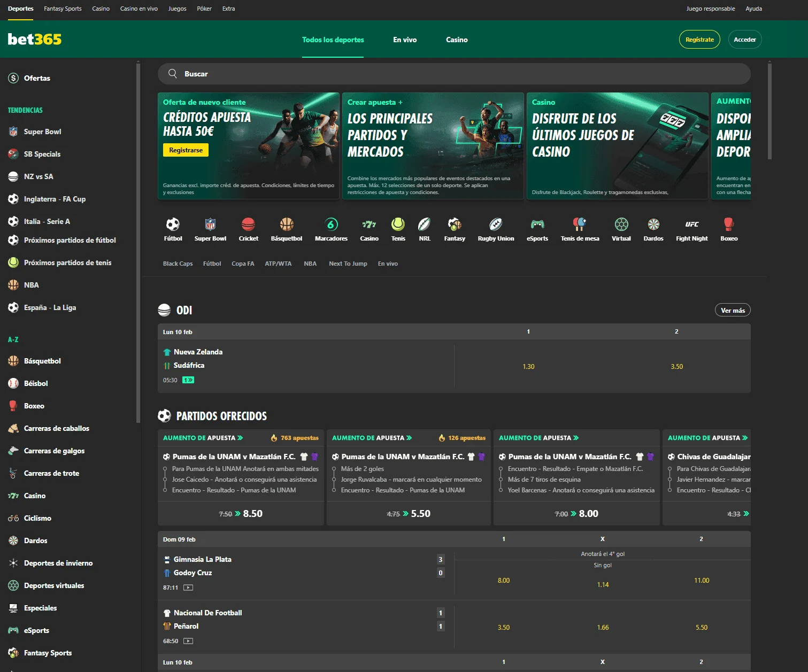The height and width of the screenshot is (672, 808).
Task: Select Sin gol odds 1.14
Action: pos(603,585)
